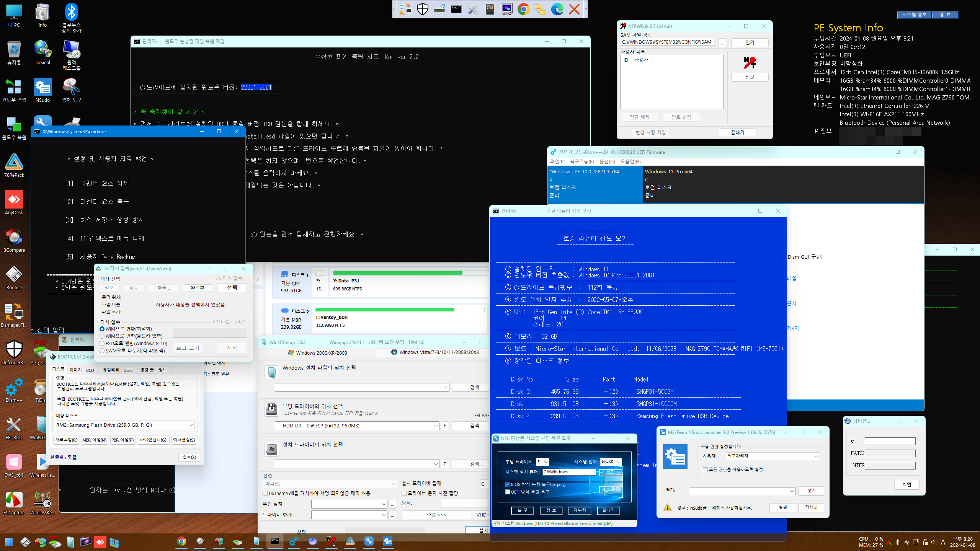
Task: Open the 대상 디스크 dropdown in BOOTICE
Action: pyautogui.click(x=125, y=425)
